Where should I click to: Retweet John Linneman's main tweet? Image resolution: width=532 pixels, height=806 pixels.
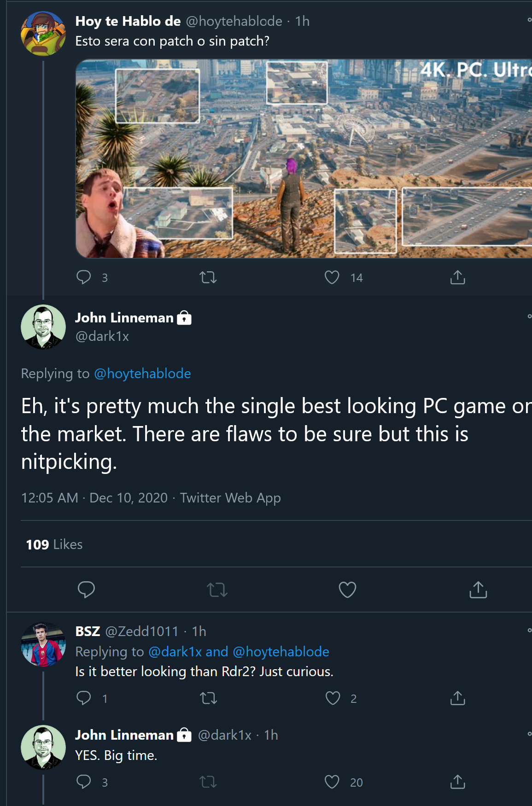click(217, 590)
